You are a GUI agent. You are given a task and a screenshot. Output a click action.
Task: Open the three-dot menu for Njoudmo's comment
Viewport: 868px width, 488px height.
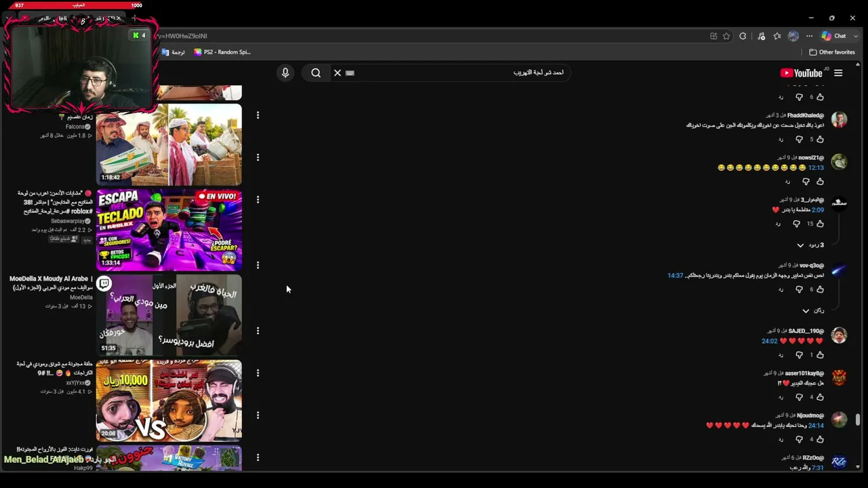pos(258,415)
